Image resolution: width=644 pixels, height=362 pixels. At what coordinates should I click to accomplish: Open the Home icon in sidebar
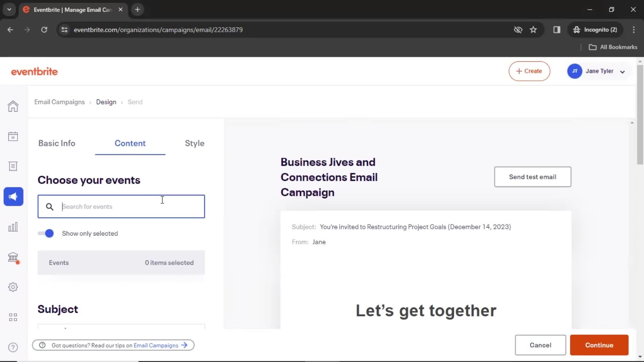pos(13,106)
